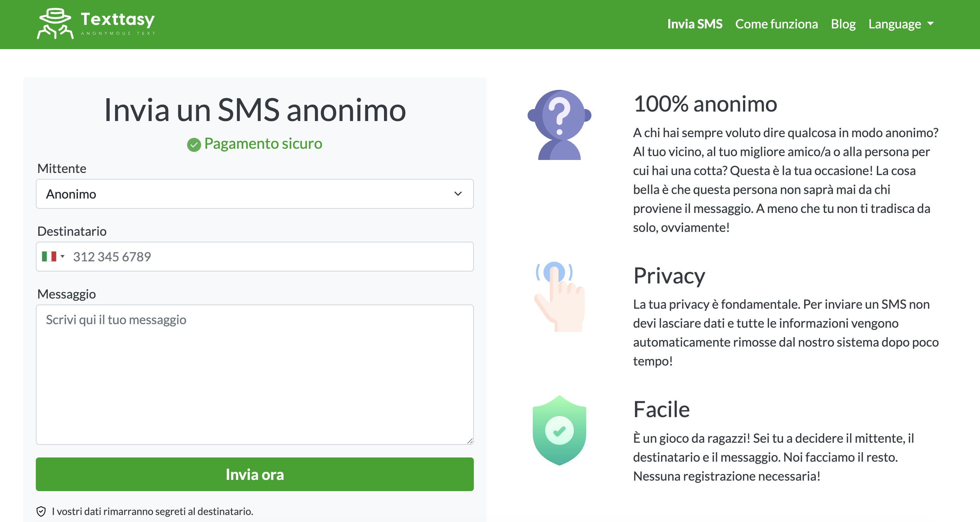Click the purple question mark anonymous icon
This screenshot has height=522, width=980.
click(x=559, y=124)
